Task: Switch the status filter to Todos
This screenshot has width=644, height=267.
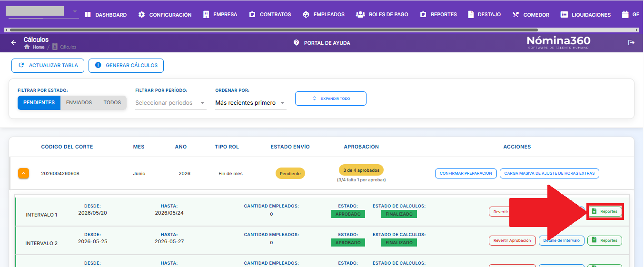Action: click(112, 103)
